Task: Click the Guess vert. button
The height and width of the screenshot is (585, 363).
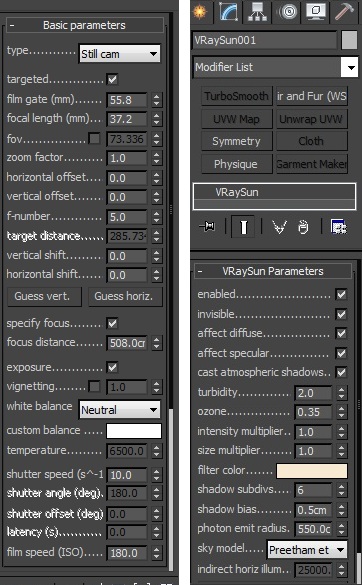Action: point(44,297)
